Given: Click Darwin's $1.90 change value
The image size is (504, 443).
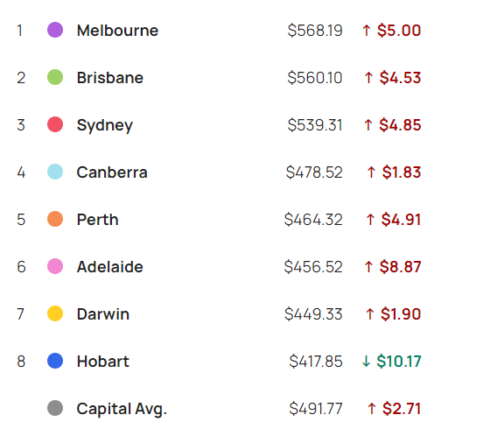Looking at the screenshot, I should 401,314.
